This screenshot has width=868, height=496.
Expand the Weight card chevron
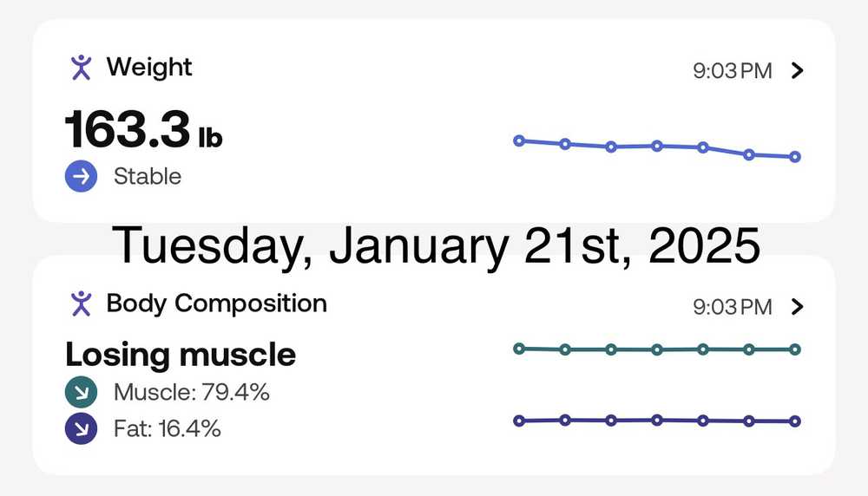pos(799,70)
